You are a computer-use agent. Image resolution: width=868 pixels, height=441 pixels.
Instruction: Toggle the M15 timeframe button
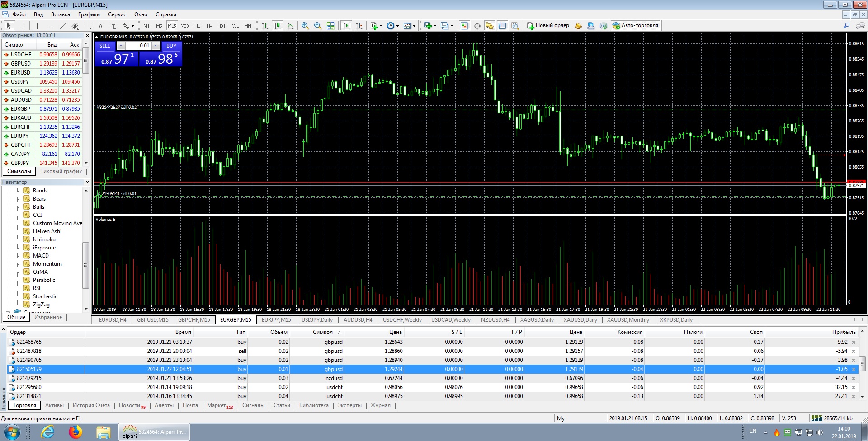pyautogui.click(x=172, y=26)
